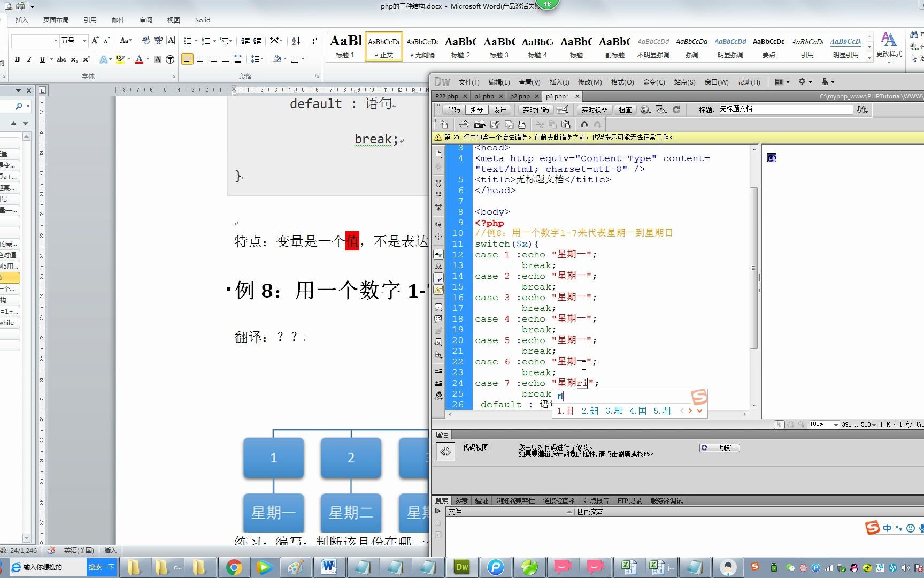The width and height of the screenshot is (924, 578).
Task: Click the Save icon in Dreamweaver toolbar
Action: (x=495, y=125)
